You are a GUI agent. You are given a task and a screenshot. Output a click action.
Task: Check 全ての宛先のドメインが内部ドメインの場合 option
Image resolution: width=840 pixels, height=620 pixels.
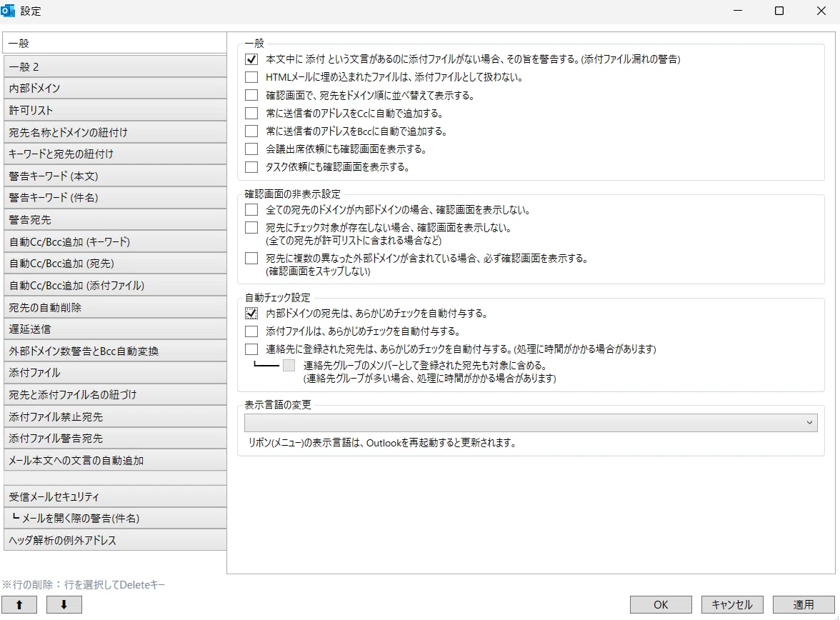[x=251, y=209]
